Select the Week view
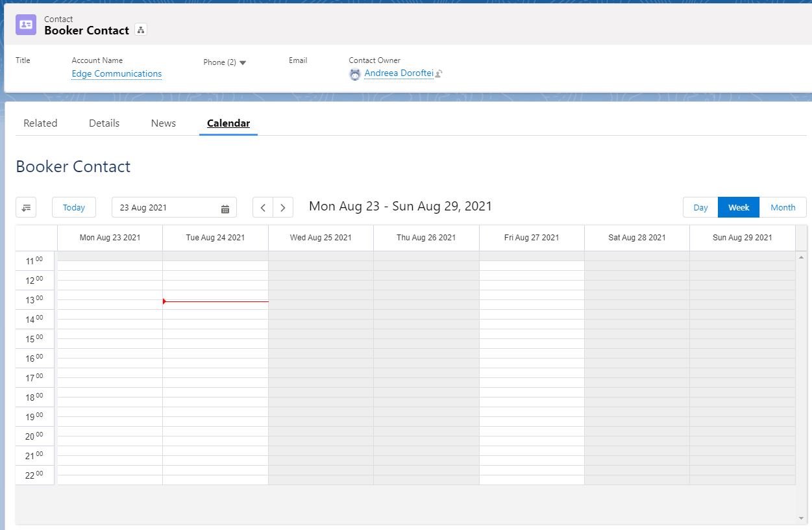The height and width of the screenshot is (530, 812). [739, 207]
